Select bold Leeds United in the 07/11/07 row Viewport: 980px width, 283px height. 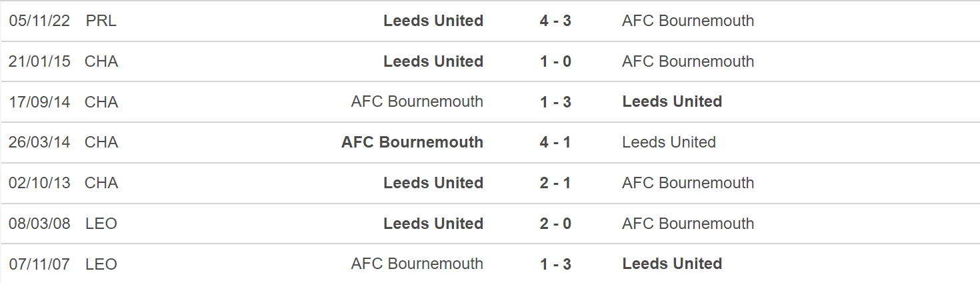click(672, 264)
